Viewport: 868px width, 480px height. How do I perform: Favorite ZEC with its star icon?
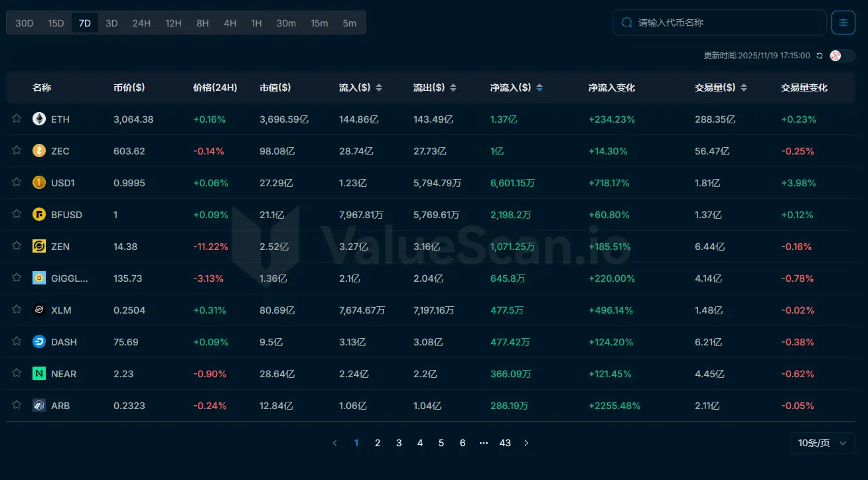point(17,150)
